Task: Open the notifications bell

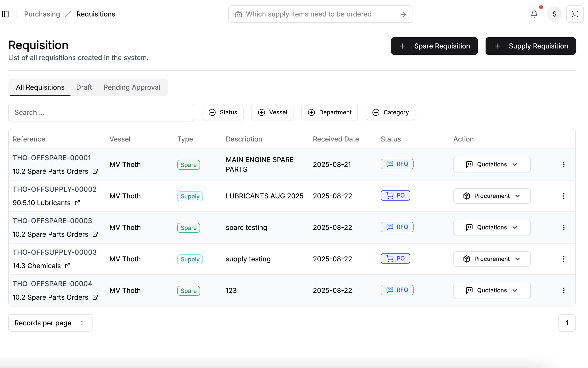Action: 534,14
